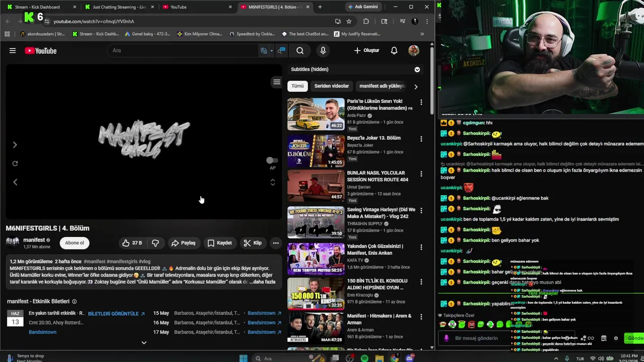Send chat message with Gönder button

[x=634, y=338]
